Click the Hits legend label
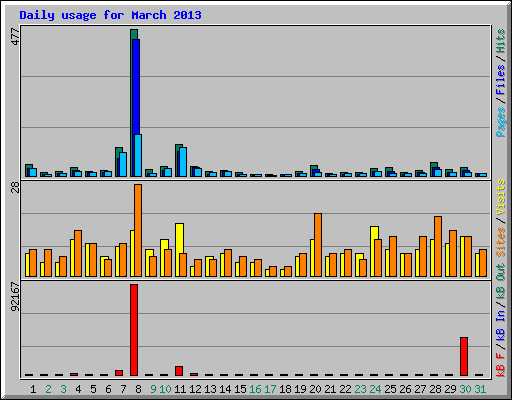 point(501,41)
